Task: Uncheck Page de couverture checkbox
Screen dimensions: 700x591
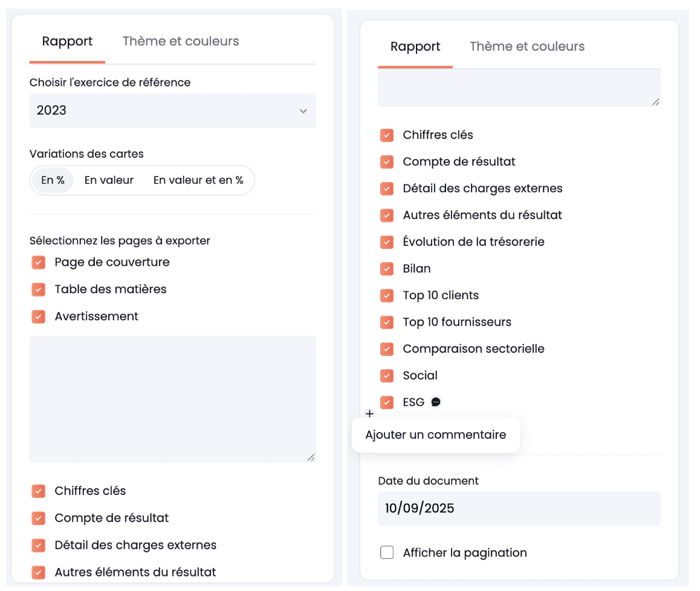Action: click(x=39, y=262)
